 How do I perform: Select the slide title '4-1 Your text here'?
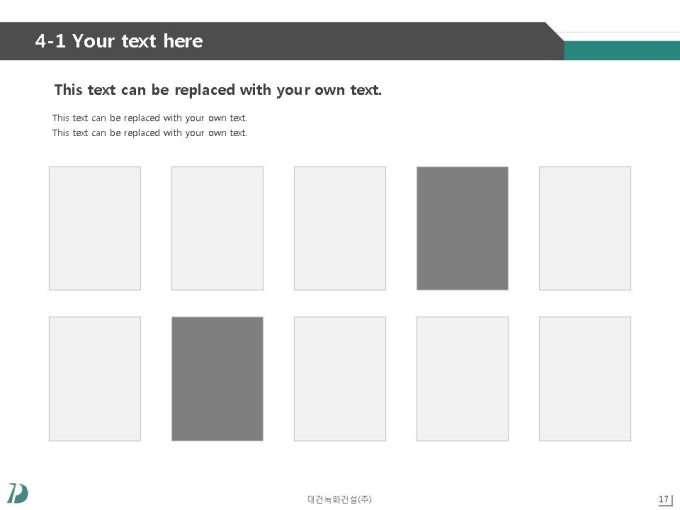(119, 41)
